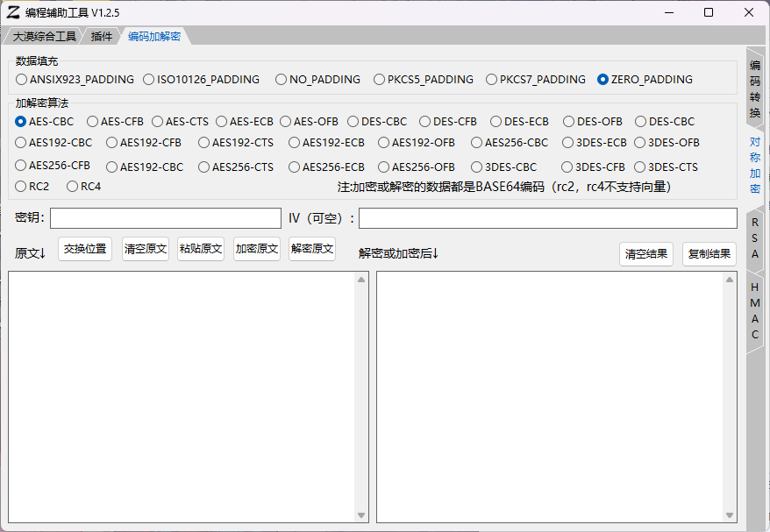
Task: Click the down arrow of plaintext scrollbar
Action: coord(361,515)
